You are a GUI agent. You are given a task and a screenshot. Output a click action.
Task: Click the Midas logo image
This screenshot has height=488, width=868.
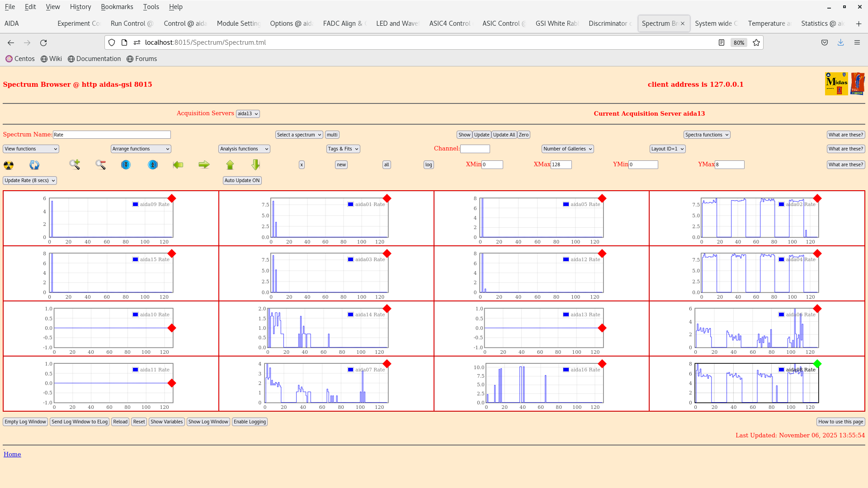(836, 84)
